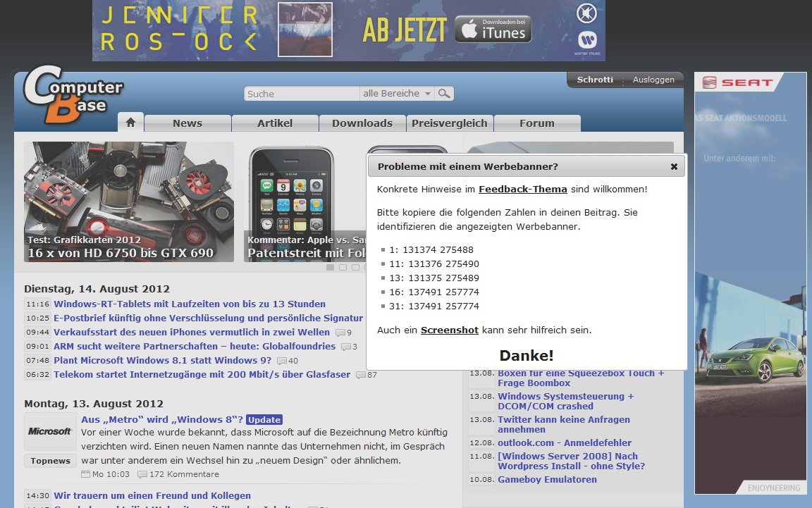This screenshot has height=508, width=812.
Task: Open Boxen für eine Squeezebox Touch thread
Action: (x=581, y=378)
